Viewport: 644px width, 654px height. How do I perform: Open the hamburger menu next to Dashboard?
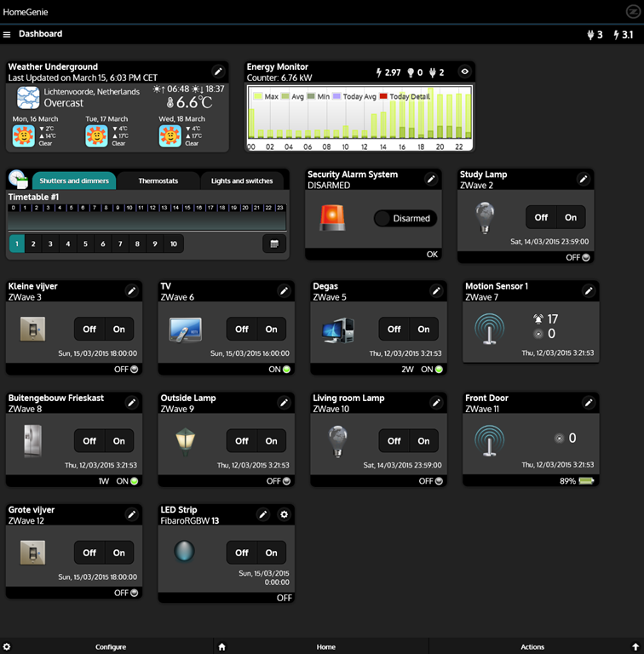7,35
